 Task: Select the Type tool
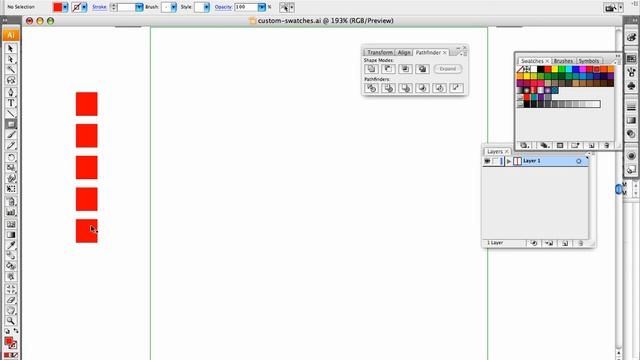click(11, 103)
